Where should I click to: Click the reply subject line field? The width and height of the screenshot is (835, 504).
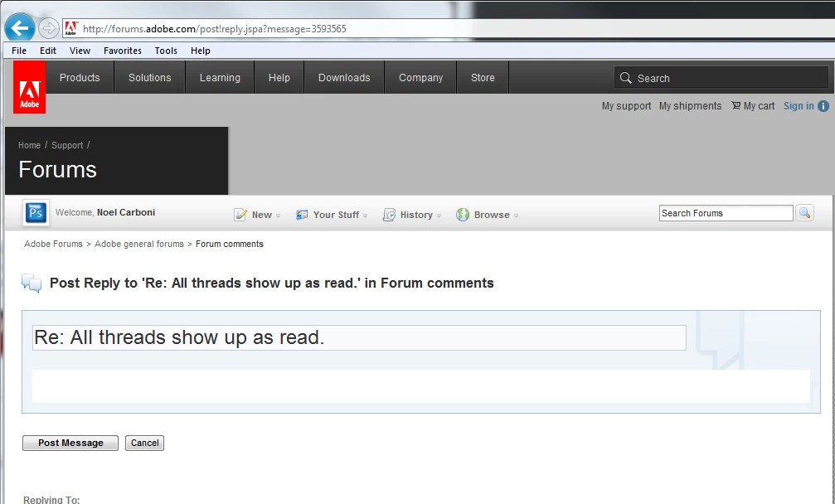pos(359,337)
